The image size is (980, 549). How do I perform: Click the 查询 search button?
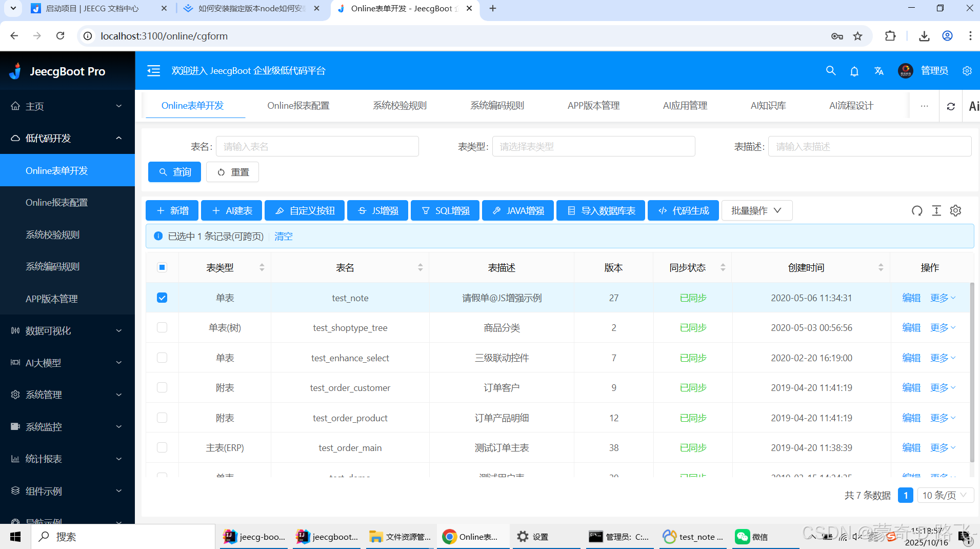click(174, 172)
